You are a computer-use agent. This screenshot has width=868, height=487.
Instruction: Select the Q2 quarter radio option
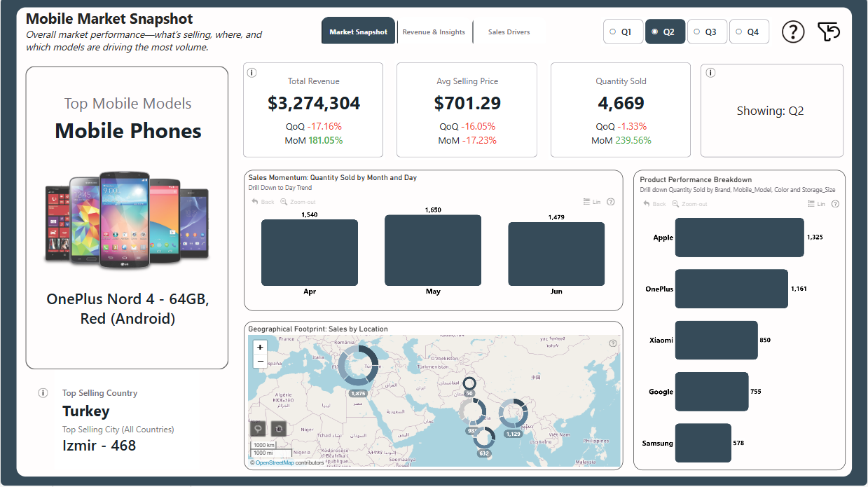coord(665,32)
